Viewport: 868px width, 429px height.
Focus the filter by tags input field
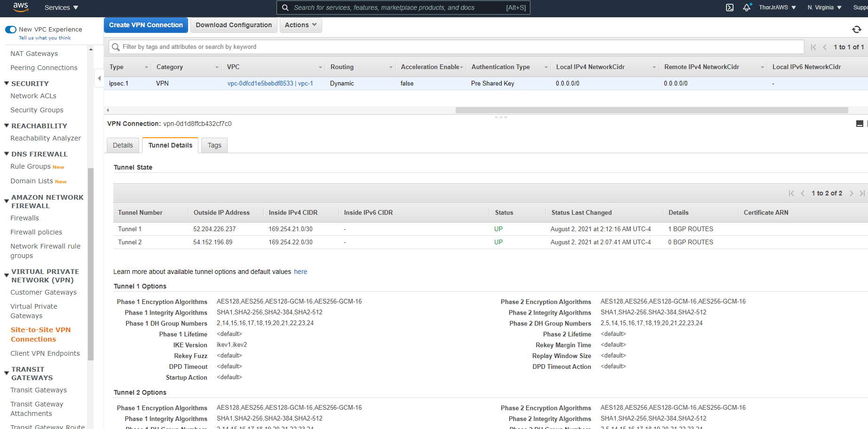456,47
